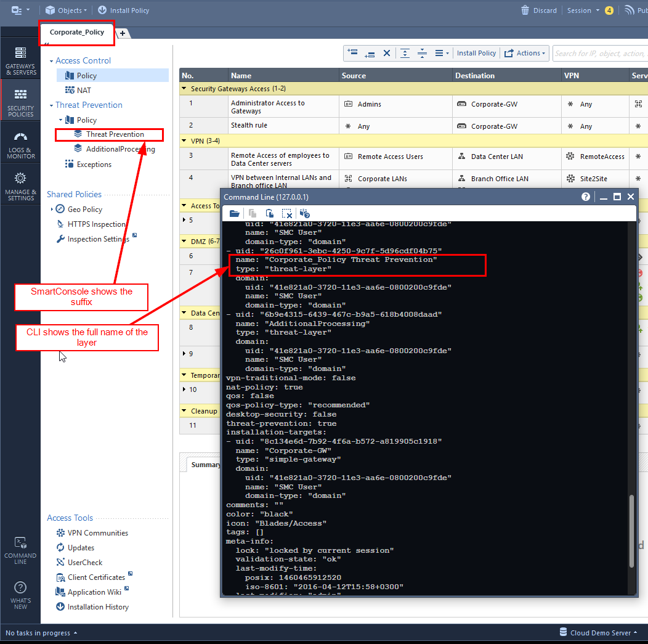Open API reference icon in Command Line toolbar
The height and width of the screenshot is (644, 648).
pyautogui.click(x=304, y=213)
